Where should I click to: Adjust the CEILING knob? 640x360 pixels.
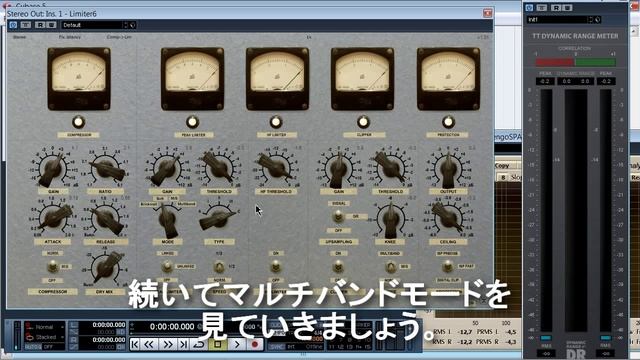point(448,218)
